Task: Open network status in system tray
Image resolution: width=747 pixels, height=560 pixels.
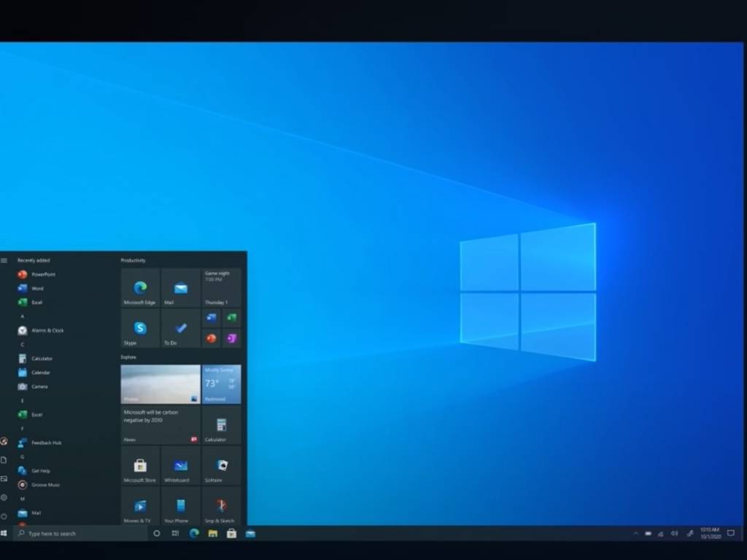Action: point(661,534)
